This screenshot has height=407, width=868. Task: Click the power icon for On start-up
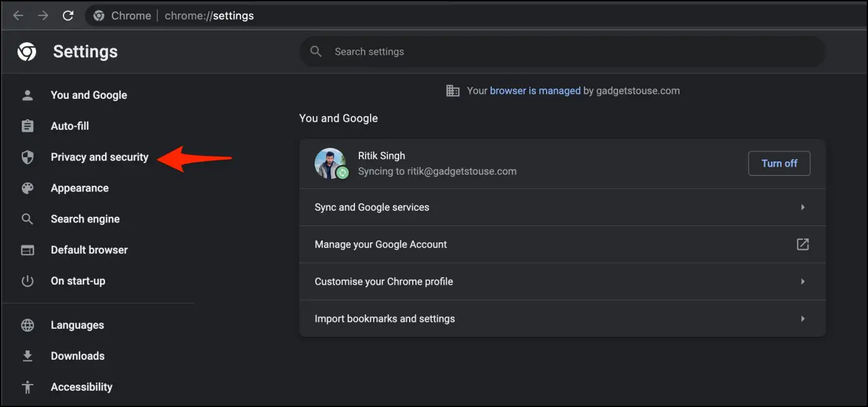click(27, 281)
